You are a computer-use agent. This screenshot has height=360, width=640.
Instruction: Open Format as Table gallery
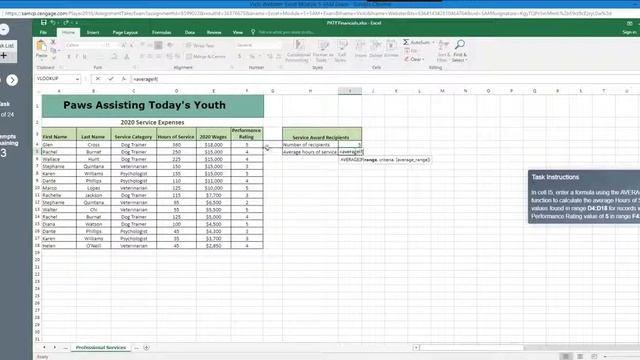[323, 51]
